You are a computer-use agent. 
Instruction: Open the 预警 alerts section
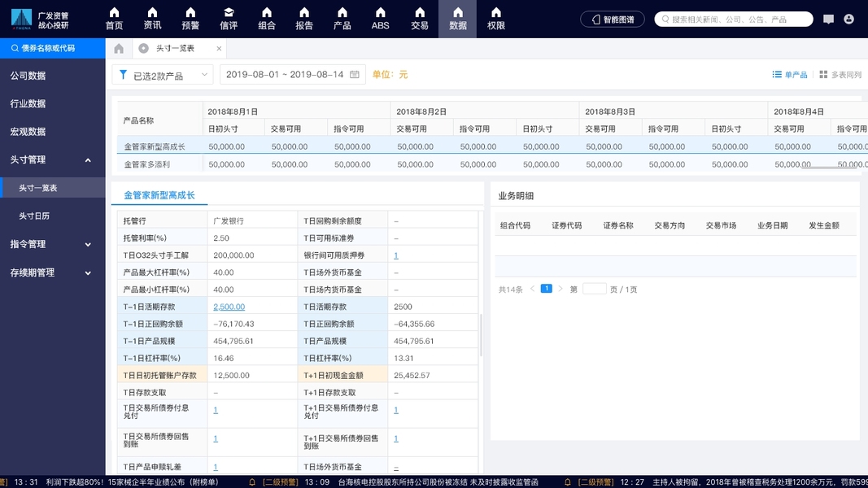pyautogui.click(x=190, y=19)
